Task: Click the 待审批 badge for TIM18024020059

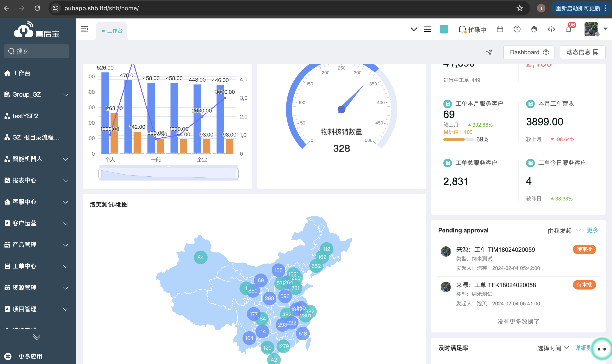Action: (x=584, y=249)
